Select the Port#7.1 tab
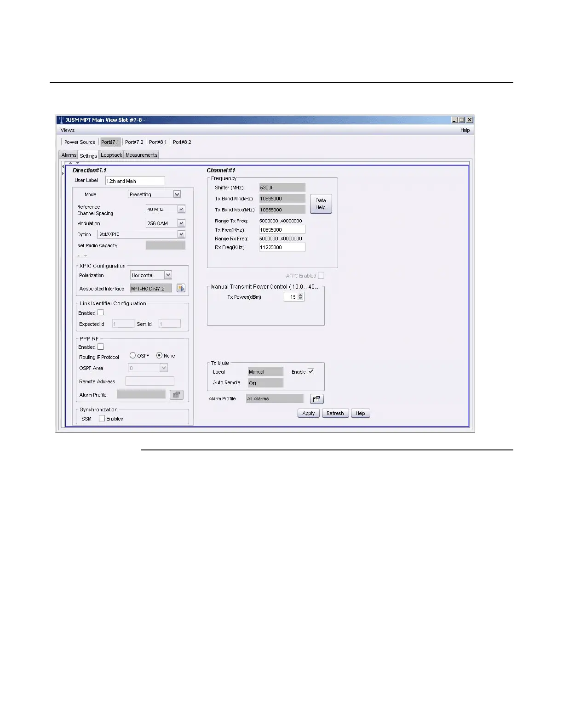Screen dimensions: 563x728 [110, 142]
